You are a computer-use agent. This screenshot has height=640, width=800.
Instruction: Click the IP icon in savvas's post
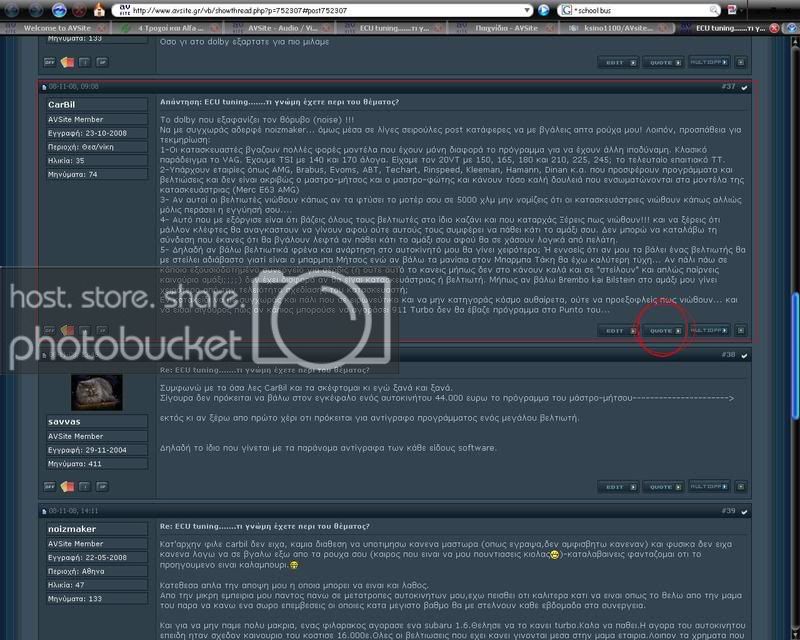[102, 486]
